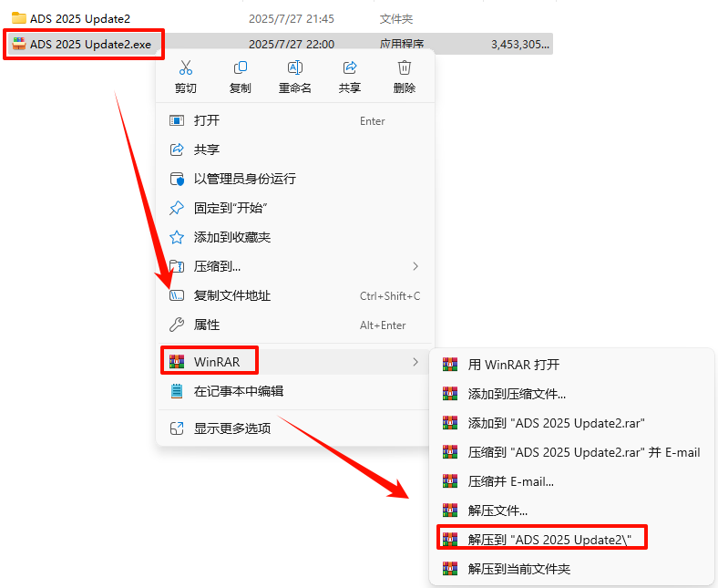Expand the 压缩到... submenu arrow
Image resolution: width=718 pixels, height=588 pixels.
click(415, 266)
